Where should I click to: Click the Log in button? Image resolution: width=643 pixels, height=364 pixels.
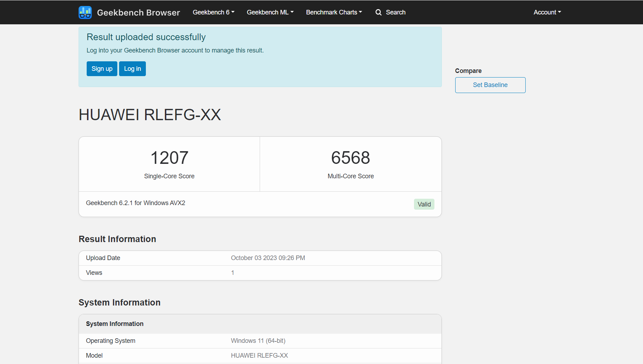(x=132, y=69)
